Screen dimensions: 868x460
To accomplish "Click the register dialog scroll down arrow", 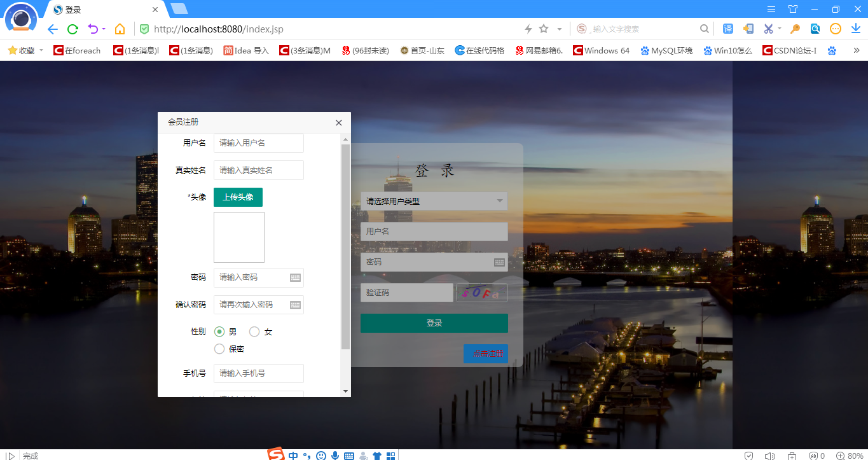I will point(346,391).
